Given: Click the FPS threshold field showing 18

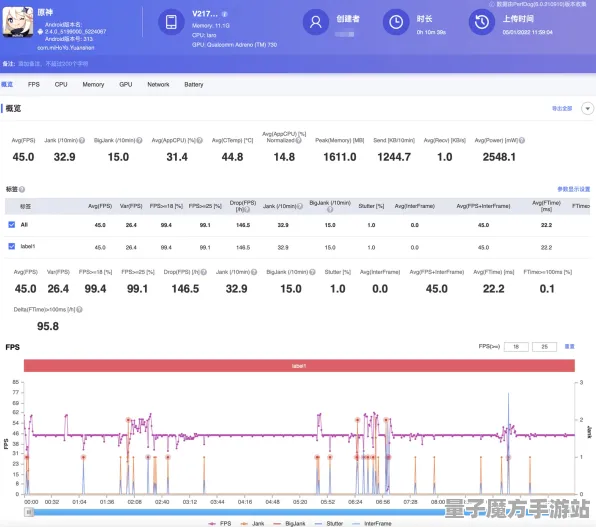Looking at the screenshot, I should pyautogui.click(x=516, y=346).
